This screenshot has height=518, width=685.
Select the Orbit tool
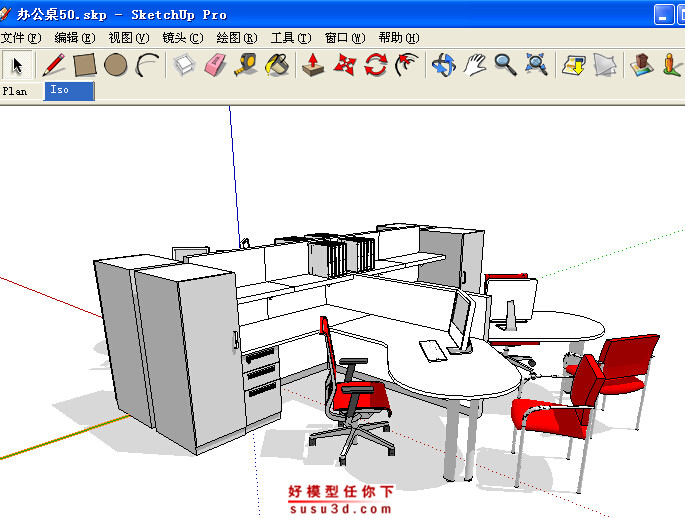click(x=443, y=65)
